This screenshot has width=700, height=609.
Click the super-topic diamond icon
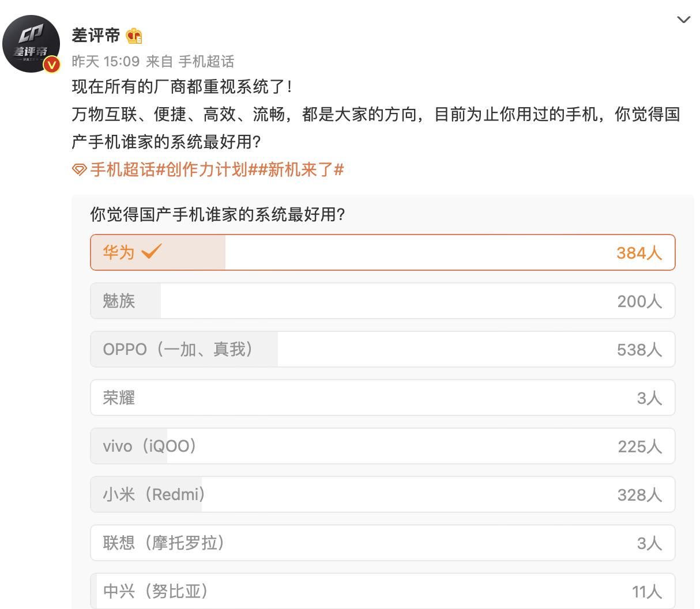pos(80,170)
